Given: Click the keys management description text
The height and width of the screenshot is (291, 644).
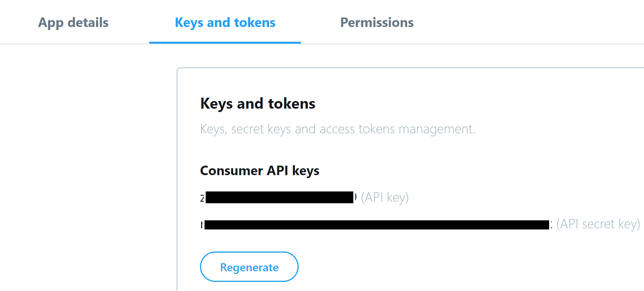Looking at the screenshot, I should coord(338,129).
